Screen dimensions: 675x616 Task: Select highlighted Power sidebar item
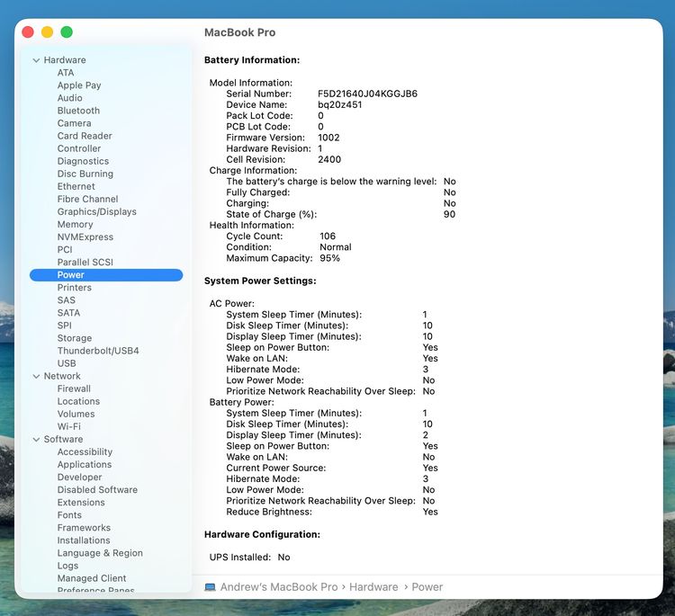tap(106, 275)
